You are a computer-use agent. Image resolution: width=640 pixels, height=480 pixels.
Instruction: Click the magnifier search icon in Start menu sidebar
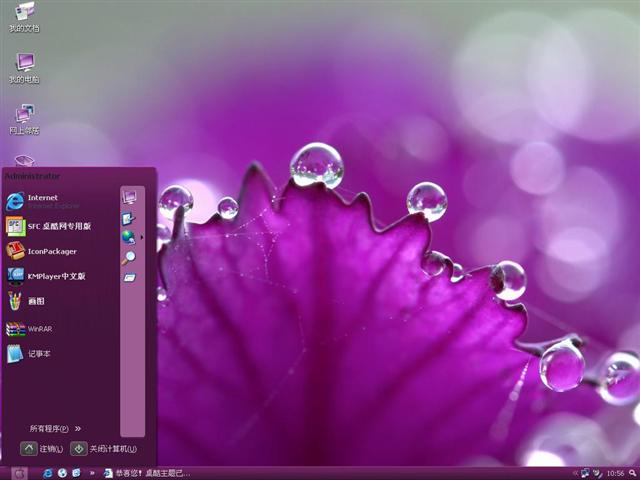[129, 258]
